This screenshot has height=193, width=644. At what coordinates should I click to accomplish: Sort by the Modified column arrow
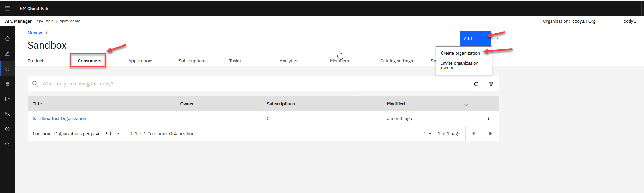466,104
